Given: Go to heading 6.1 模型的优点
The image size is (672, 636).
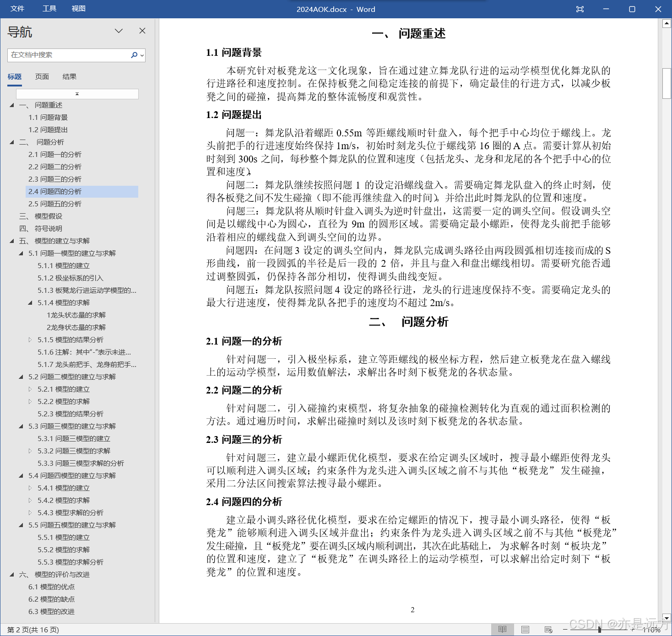Looking at the screenshot, I should 51,587.
